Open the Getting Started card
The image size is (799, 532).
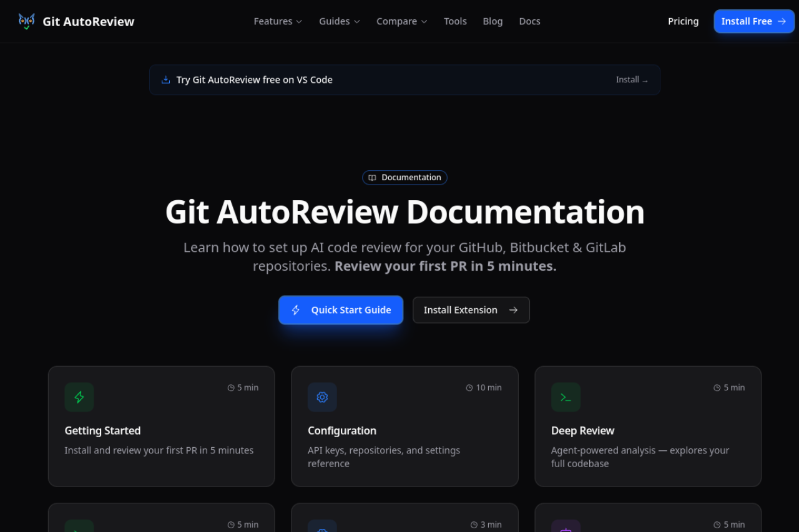tap(161, 426)
